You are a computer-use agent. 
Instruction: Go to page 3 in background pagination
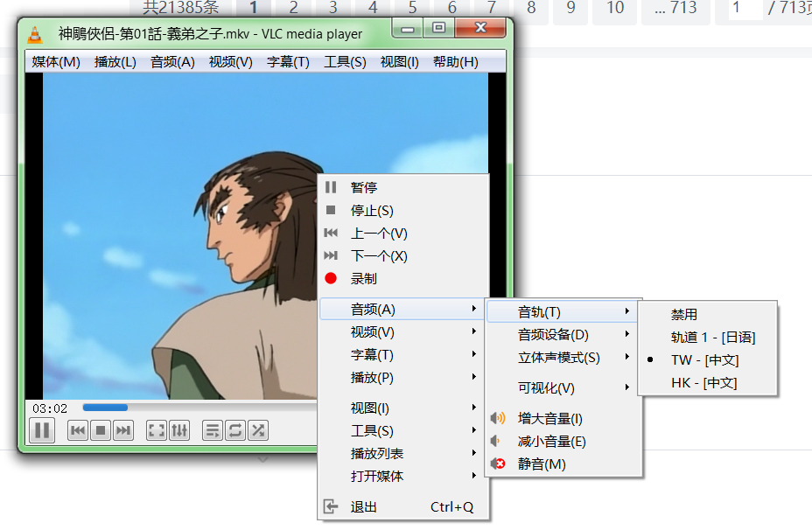click(333, 8)
